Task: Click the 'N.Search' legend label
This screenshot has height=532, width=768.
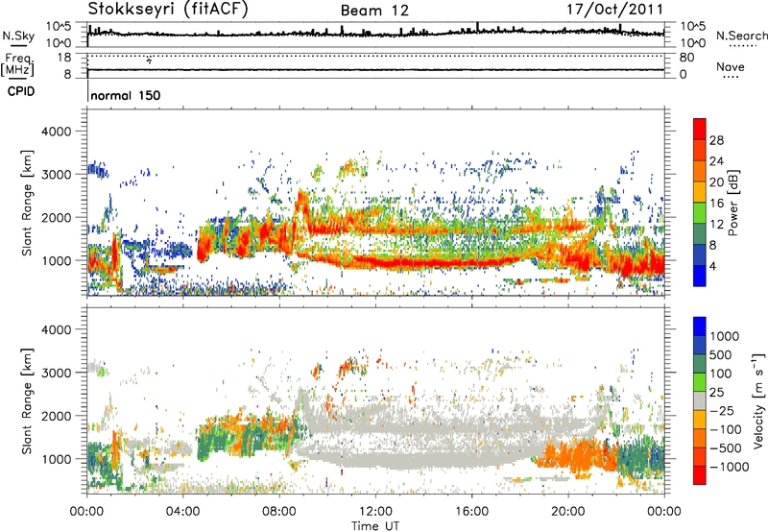Action: click(x=741, y=36)
